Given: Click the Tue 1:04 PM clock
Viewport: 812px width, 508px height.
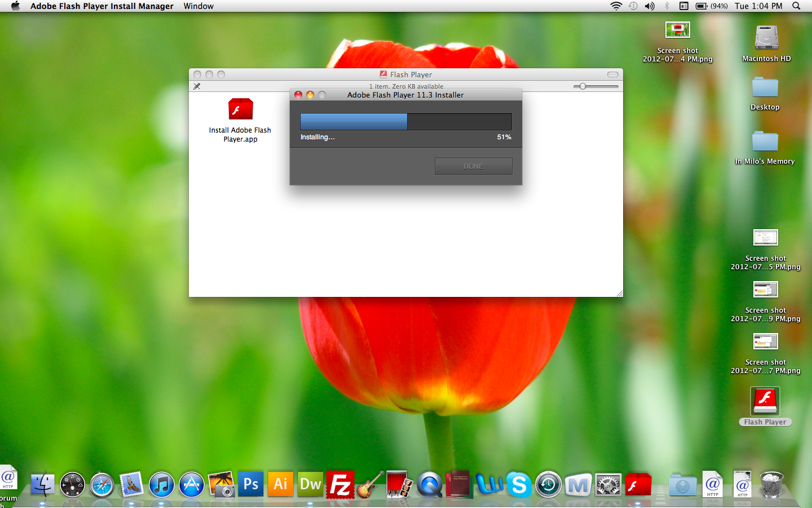Looking at the screenshot, I should [758, 6].
